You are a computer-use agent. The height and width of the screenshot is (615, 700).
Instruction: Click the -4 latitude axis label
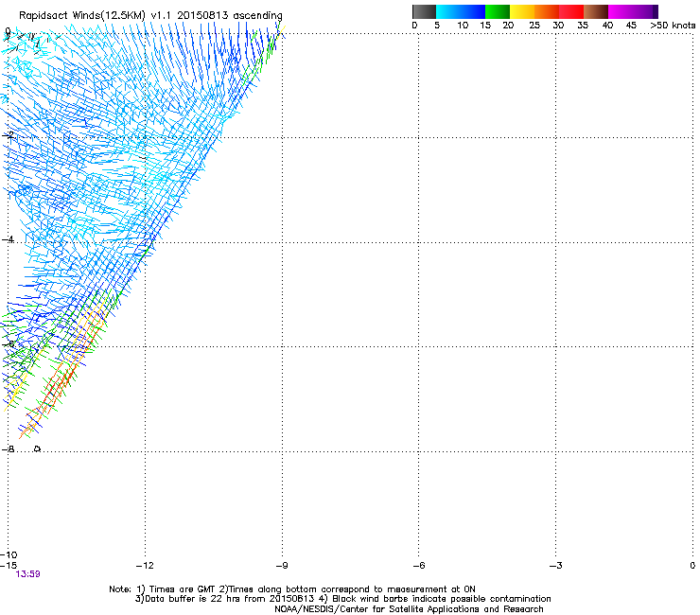click(8, 239)
